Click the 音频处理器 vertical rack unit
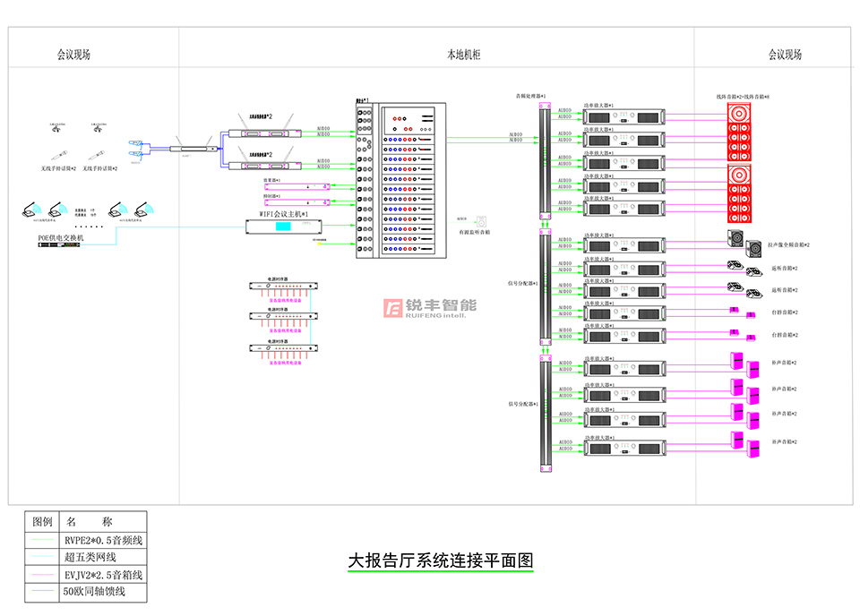The width and height of the screenshot is (860, 616). pos(543,161)
